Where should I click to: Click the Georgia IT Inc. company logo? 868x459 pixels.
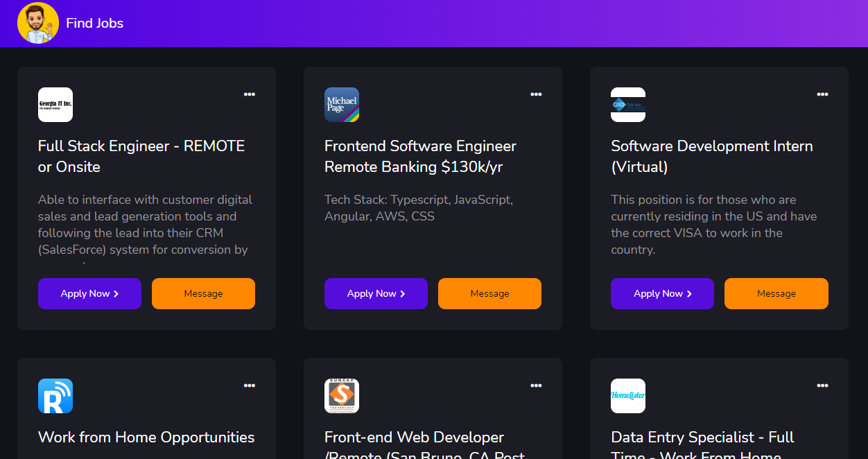click(x=55, y=105)
